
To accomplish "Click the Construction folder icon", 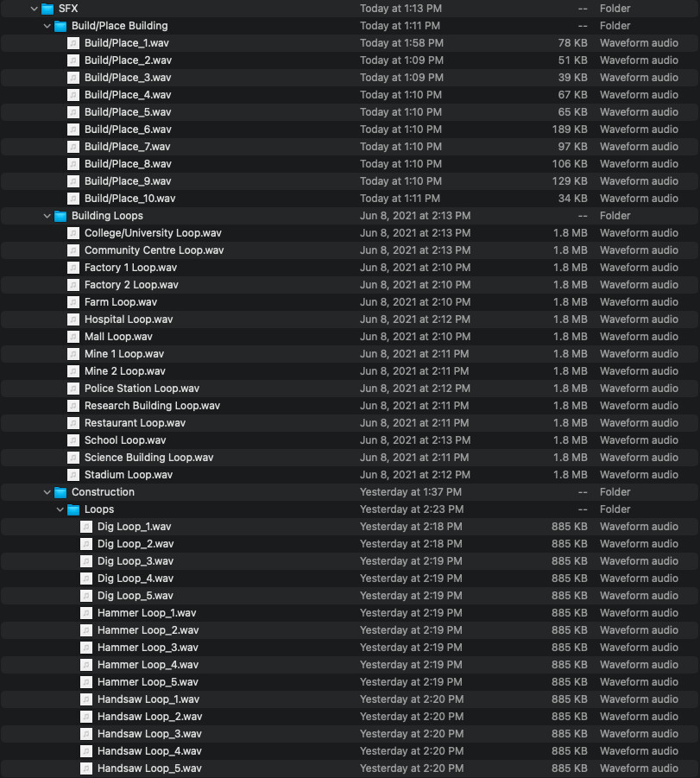I will tap(60, 492).
